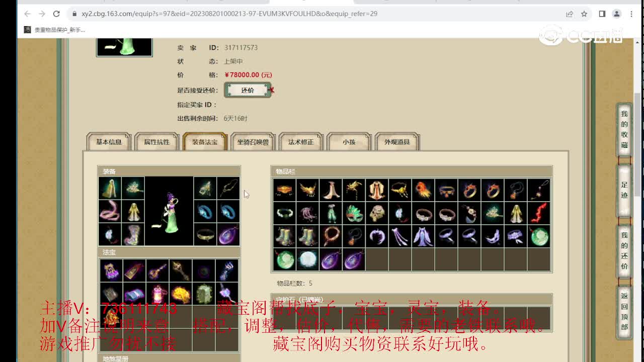
Task: Click the 上架中 status text
Action: point(233,61)
